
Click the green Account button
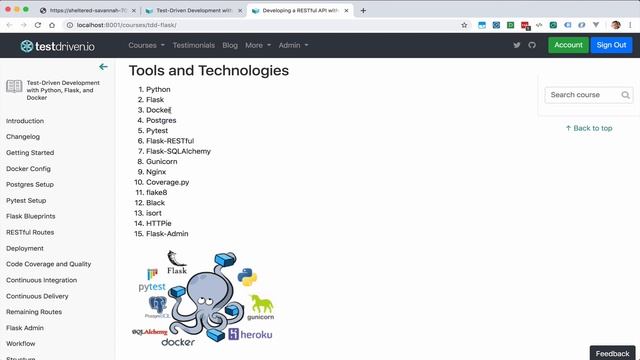(568, 45)
